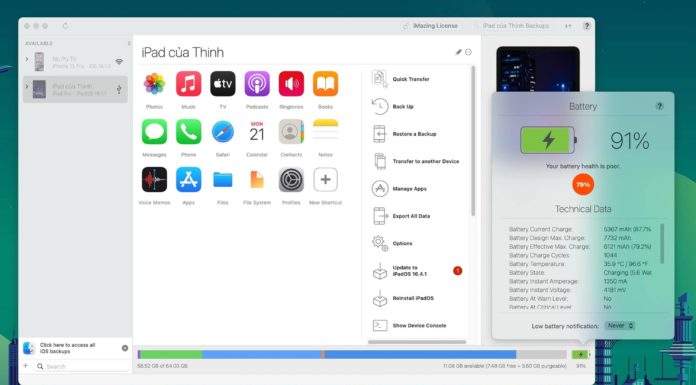696x385 pixels.
Task: Open the Calendar icon
Action: tap(257, 131)
